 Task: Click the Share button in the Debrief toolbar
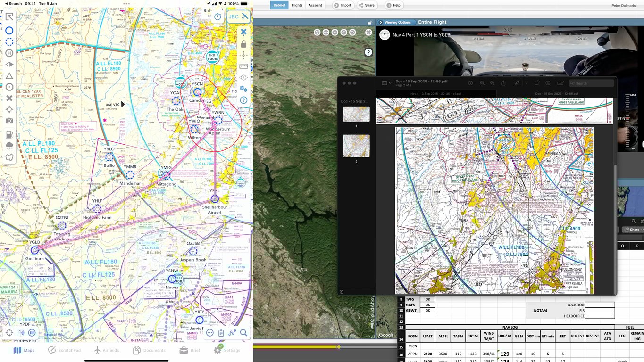point(367,5)
